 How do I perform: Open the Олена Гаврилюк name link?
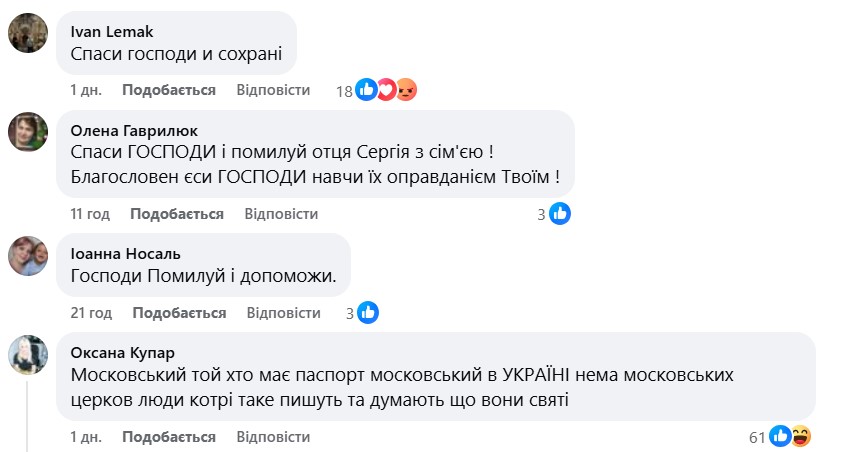coord(134,130)
